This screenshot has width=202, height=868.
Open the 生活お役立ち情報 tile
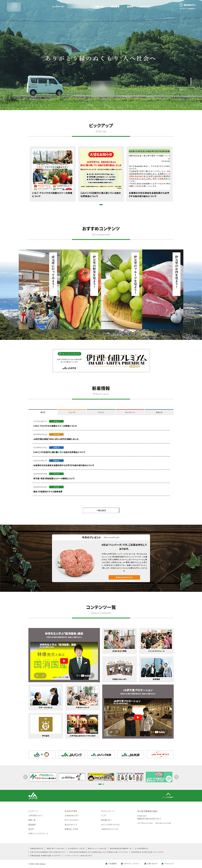click(119, 641)
